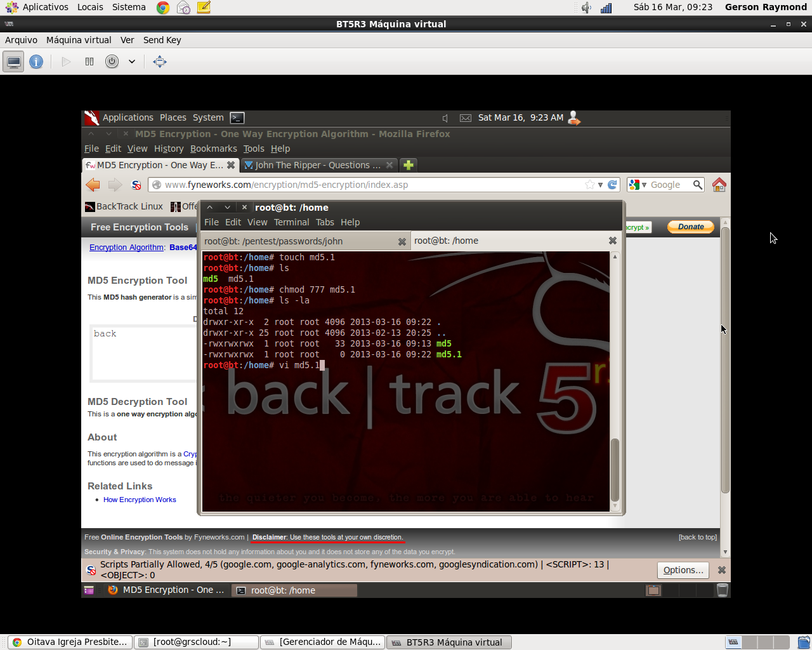Show desktop icon in guest bottom panel
The height and width of the screenshot is (650, 812).
tap(89, 590)
